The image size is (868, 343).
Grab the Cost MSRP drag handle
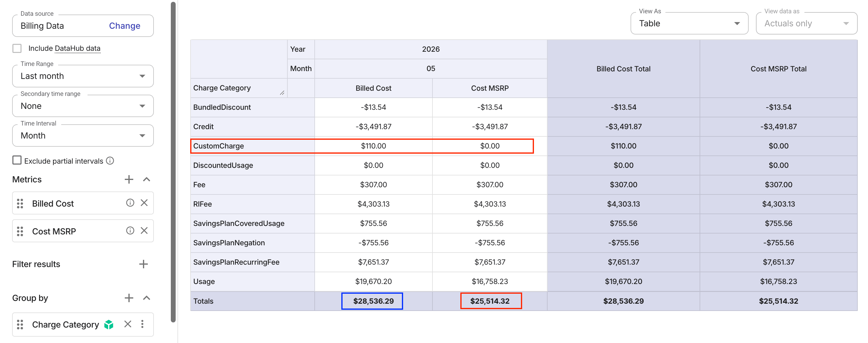point(20,231)
